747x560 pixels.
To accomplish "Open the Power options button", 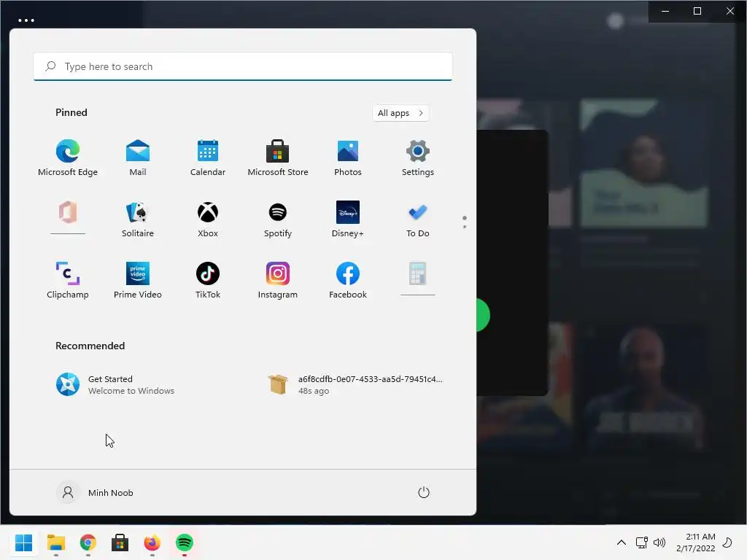I will tap(424, 492).
